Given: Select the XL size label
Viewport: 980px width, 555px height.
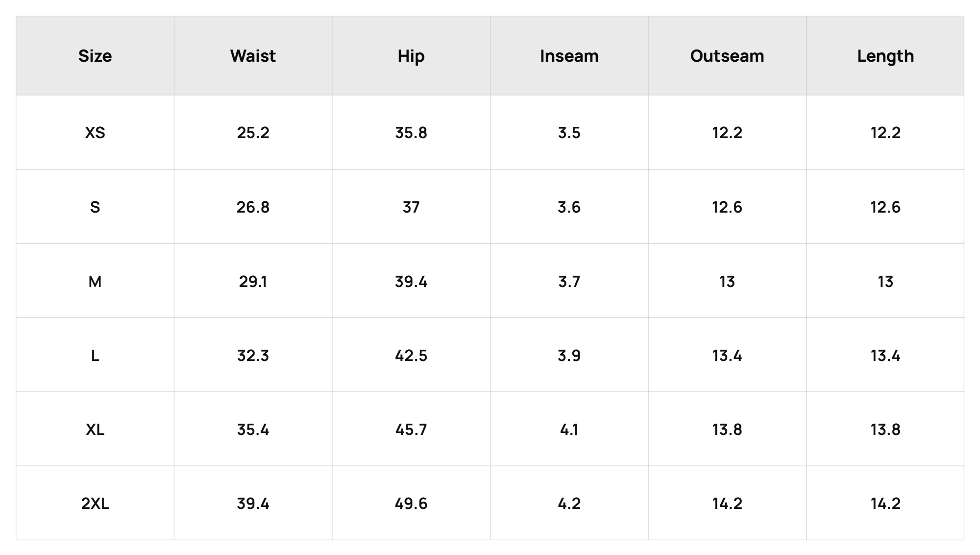Looking at the screenshot, I should click(x=95, y=429).
